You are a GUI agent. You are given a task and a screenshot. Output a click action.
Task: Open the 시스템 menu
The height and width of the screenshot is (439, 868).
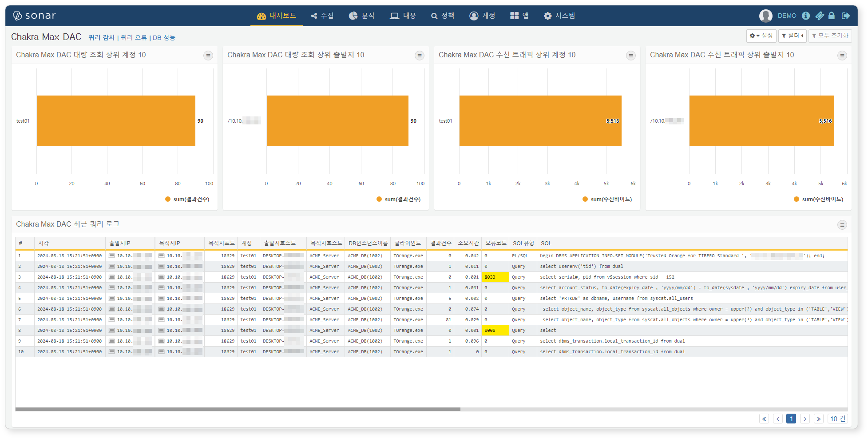(559, 16)
